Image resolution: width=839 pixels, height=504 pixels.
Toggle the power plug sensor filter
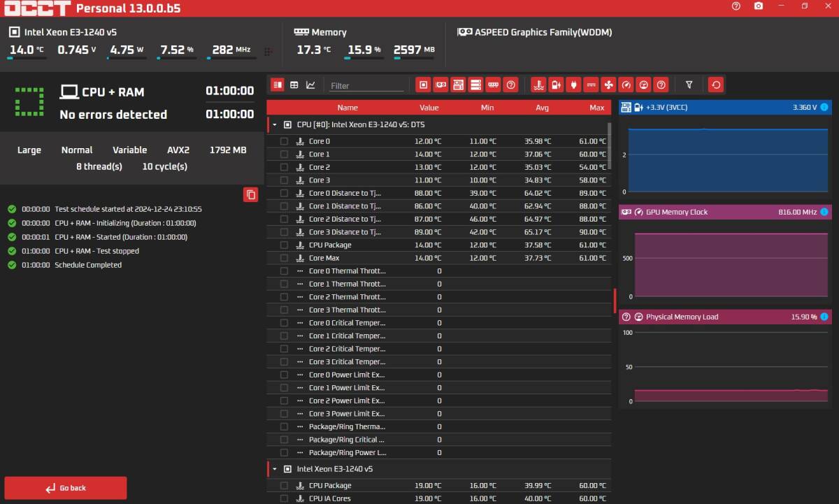pos(573,85)
